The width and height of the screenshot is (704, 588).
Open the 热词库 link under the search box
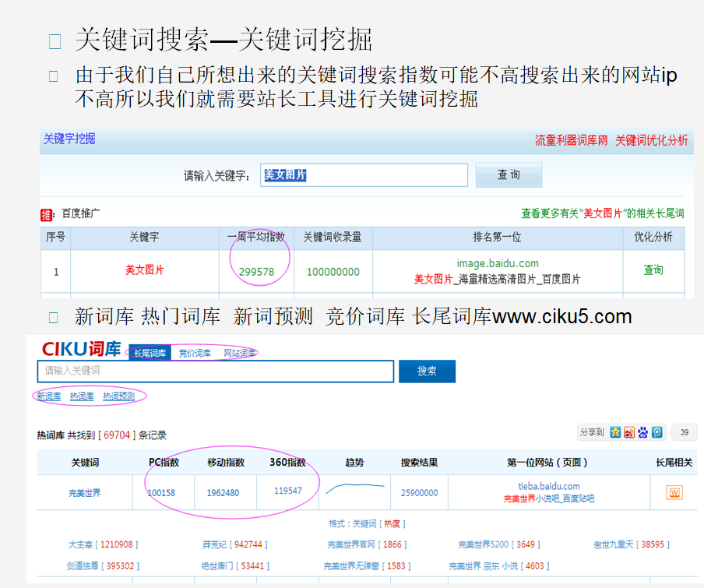click(x=83, y=396)
